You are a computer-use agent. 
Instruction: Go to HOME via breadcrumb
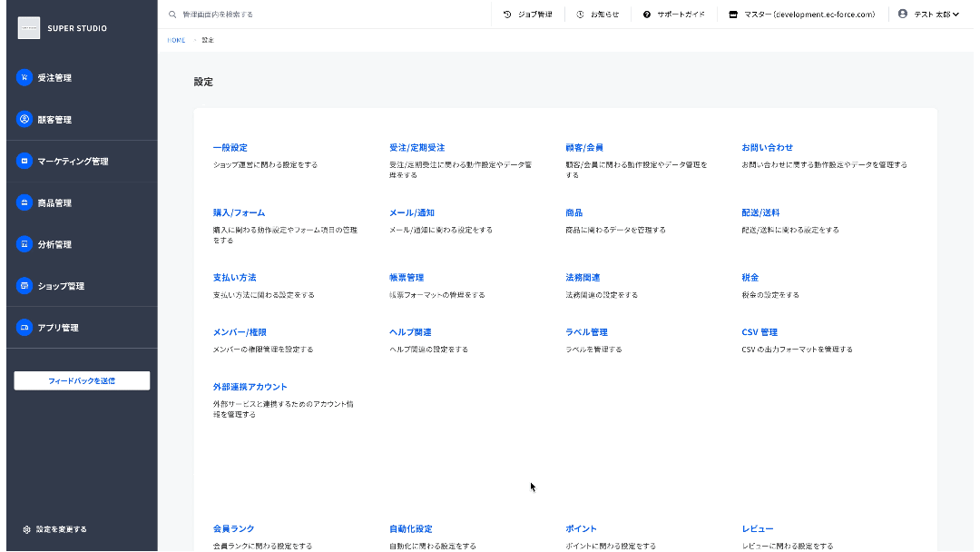[176, 40]
